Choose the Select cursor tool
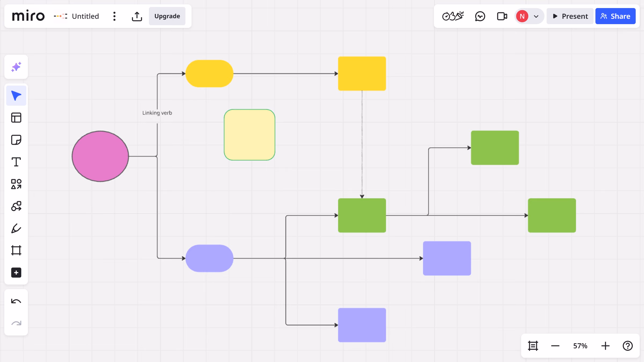This screenshot has width=644, height=362. pyautogui.click(x=16, y=96)
